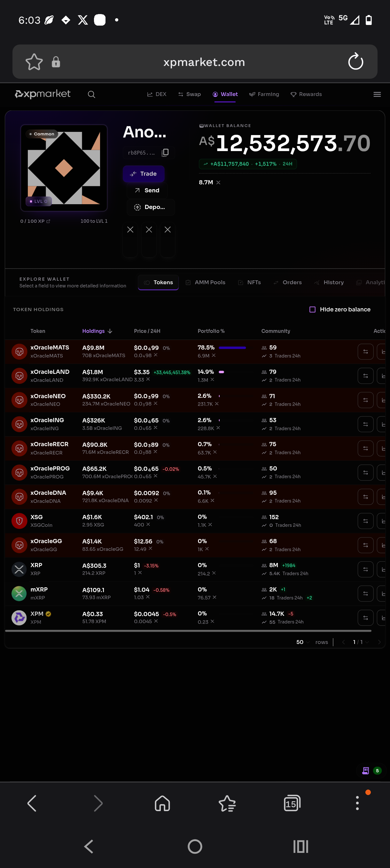This screenshot has width=390, height=868.
Task: Go to next page arrow
Action: 379,642
